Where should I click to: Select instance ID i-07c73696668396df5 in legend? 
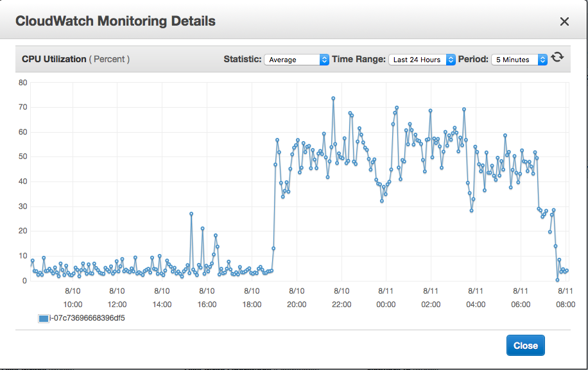(87, 318)
